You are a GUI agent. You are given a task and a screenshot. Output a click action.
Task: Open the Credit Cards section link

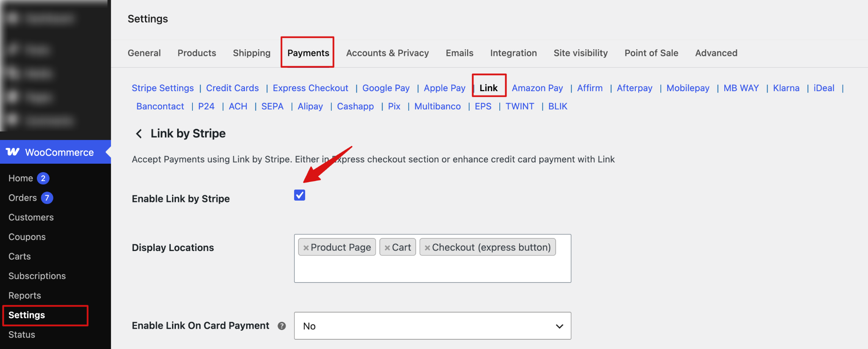(x=232, y=88)
